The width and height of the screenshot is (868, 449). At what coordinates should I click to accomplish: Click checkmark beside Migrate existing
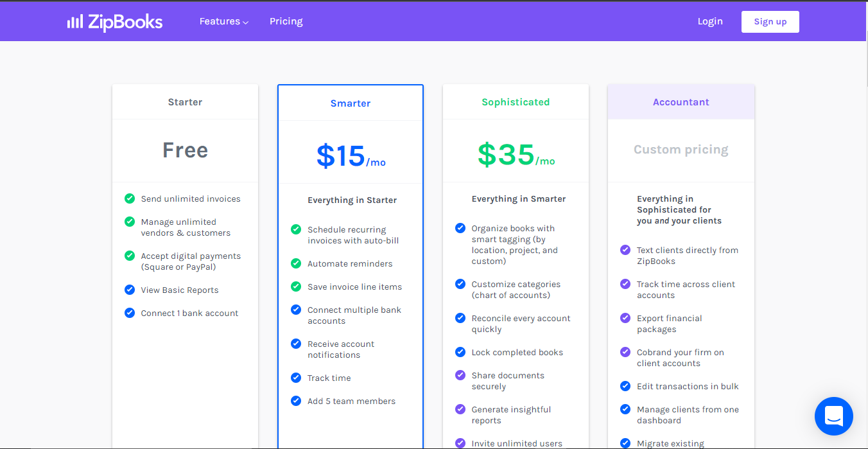pyautogui.click(x=625, y=443)
